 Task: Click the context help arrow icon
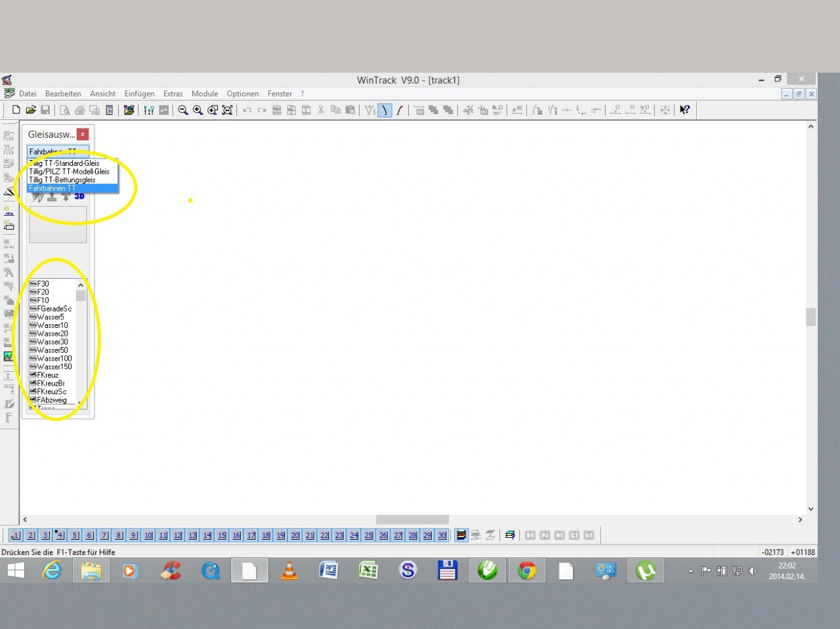tap(684, 110)
